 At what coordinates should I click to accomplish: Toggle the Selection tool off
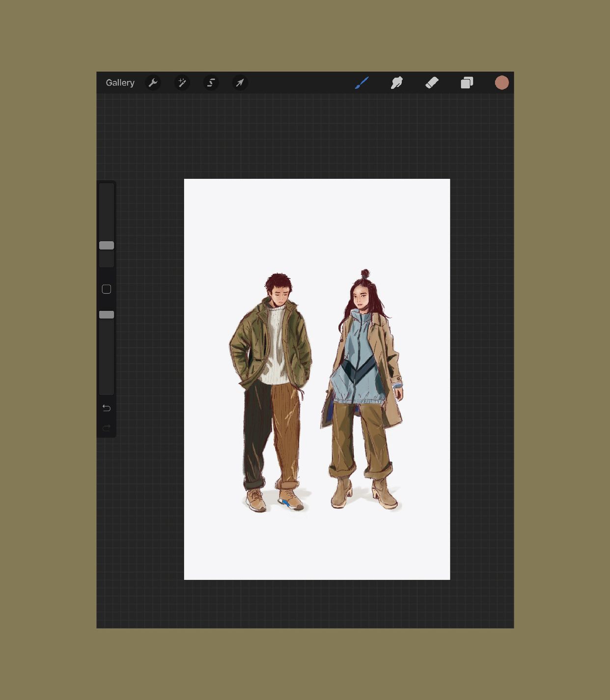(211, 83)
